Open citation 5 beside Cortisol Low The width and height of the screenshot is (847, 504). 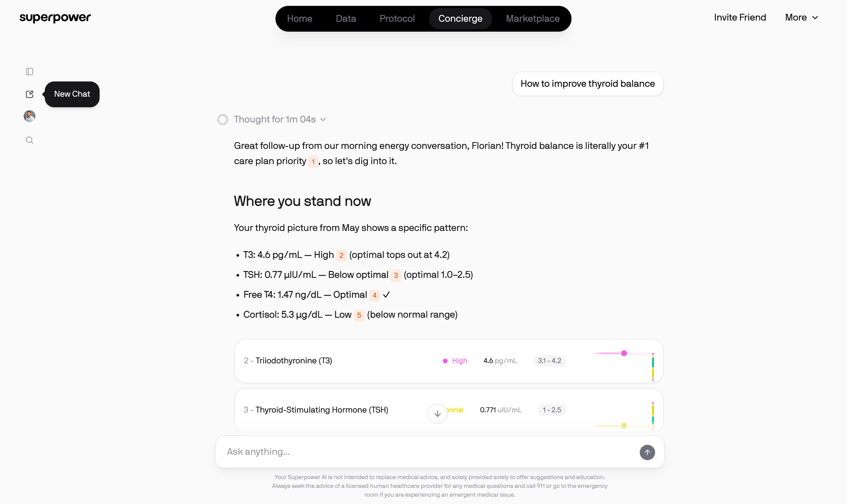point(359,315)
